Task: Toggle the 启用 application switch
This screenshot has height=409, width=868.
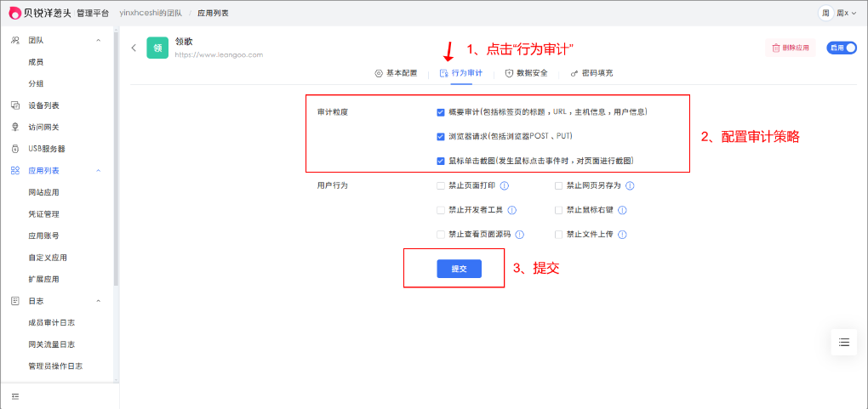Action: [842, 48]
